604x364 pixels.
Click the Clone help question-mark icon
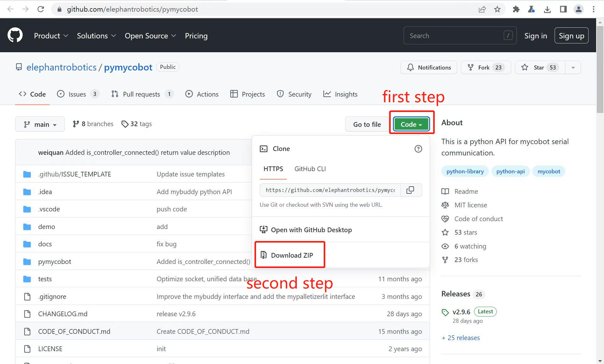tap(418, 149)
